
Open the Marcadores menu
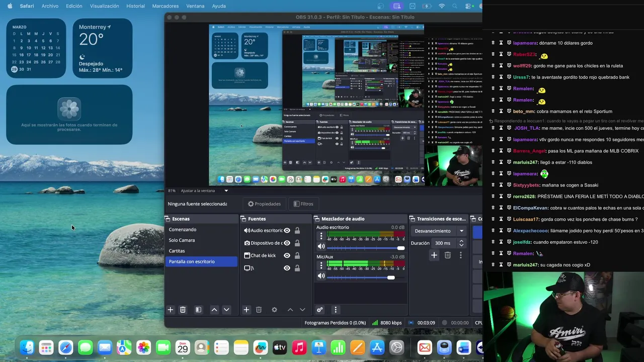[165, 6]
